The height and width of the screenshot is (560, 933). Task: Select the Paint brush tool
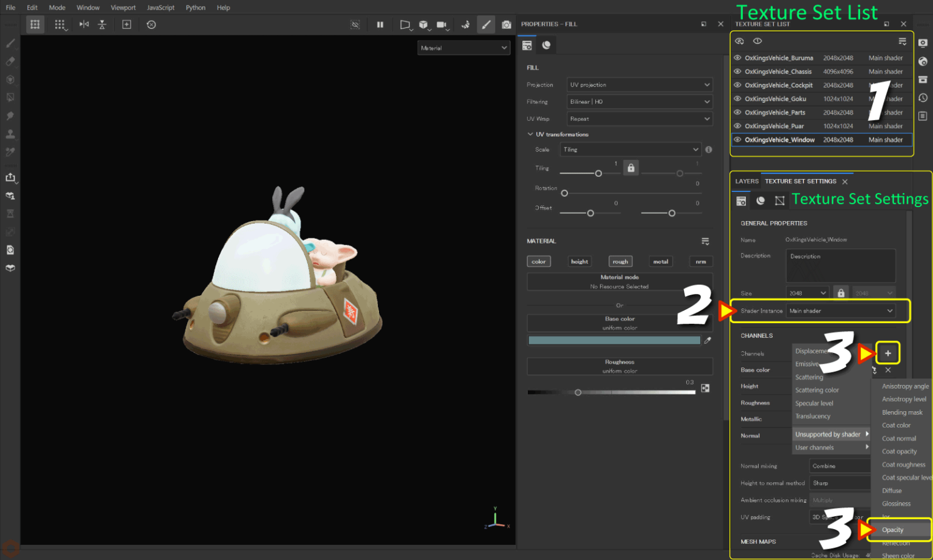10,43
